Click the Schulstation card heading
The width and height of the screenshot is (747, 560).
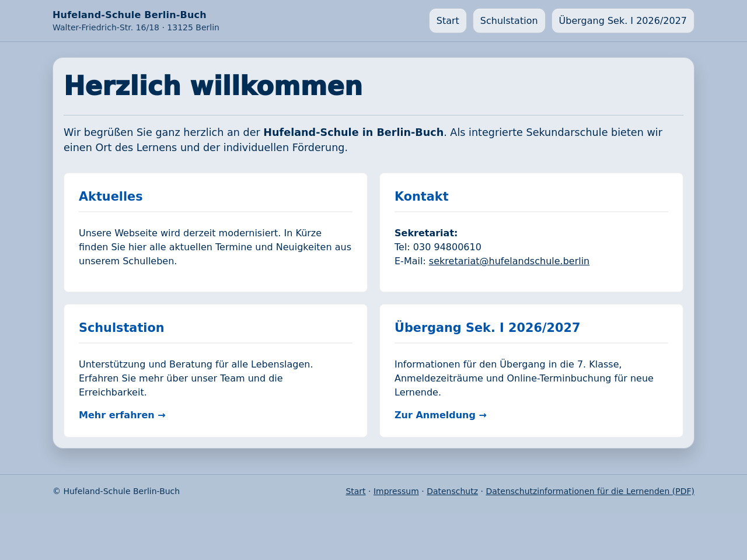click(121, 328)
